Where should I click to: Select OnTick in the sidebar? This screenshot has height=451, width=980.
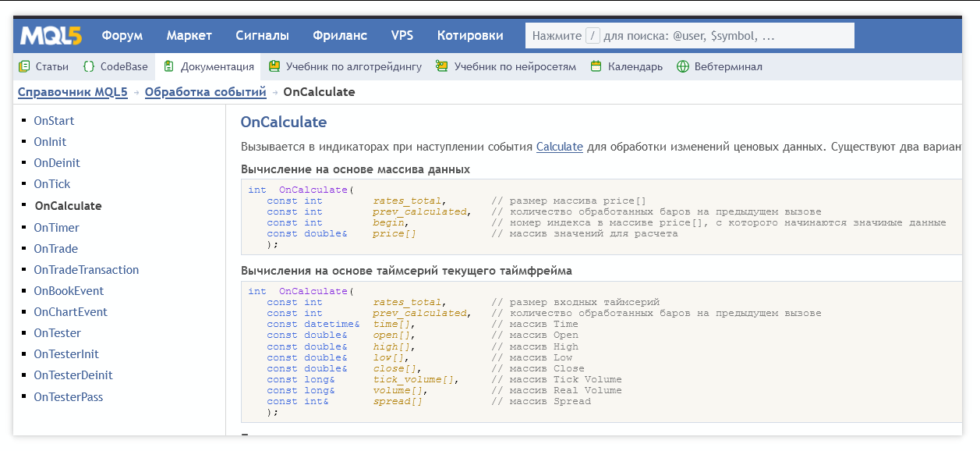click(52, 184)
